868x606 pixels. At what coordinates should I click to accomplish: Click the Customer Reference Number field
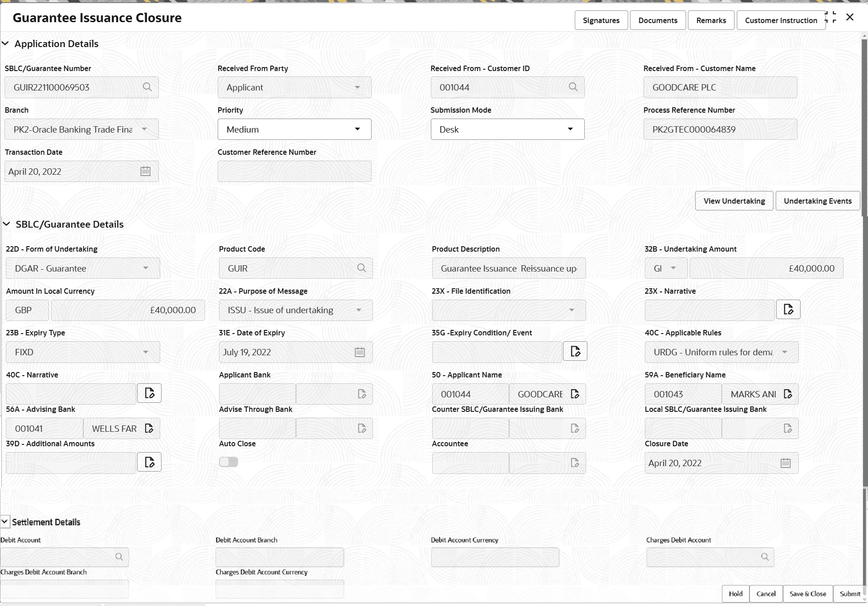tap(294, 171)
